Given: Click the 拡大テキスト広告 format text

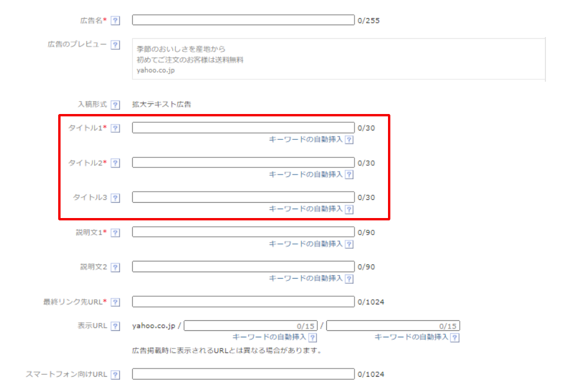Looking at the screenshot, I should [162, 105].
